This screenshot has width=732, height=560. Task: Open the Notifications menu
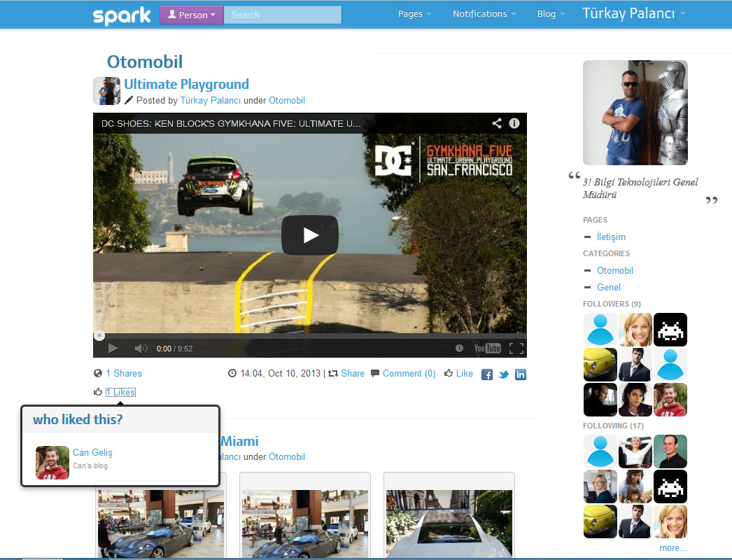[x=484, y=14]
